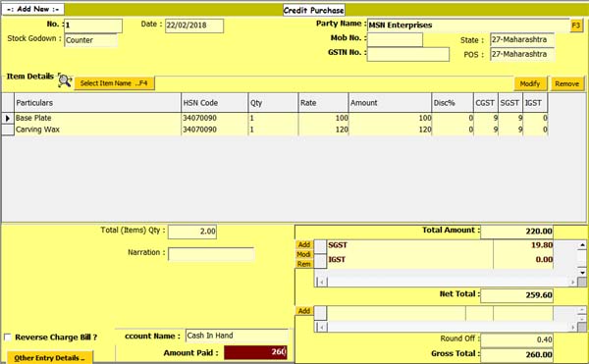
Task: Click the HSN Code column header
Action: 214,103
